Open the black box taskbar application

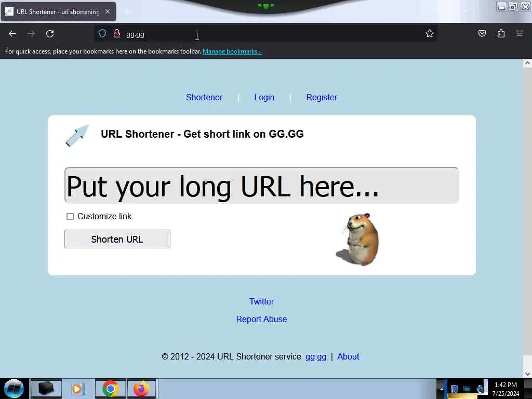point(46,389)
